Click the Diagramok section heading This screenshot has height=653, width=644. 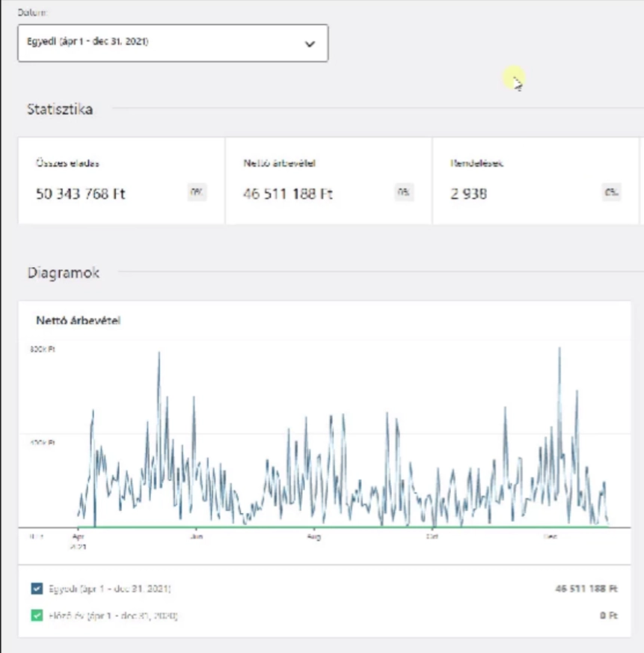click(63, 272)
